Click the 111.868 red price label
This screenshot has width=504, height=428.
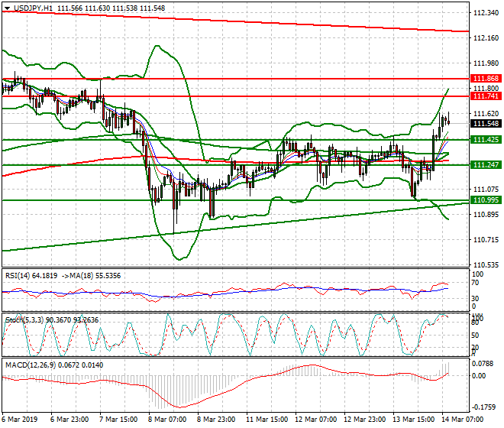[x=486, y=79]
